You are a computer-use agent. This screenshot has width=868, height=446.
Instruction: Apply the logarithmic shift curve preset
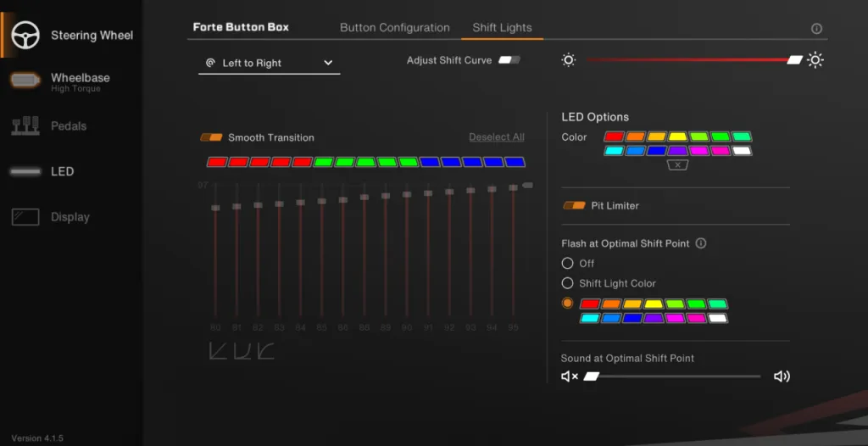tap(265, 351)
